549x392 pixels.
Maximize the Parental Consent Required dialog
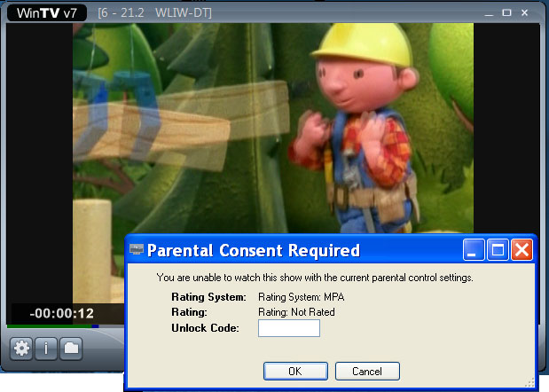coord(498,250)
